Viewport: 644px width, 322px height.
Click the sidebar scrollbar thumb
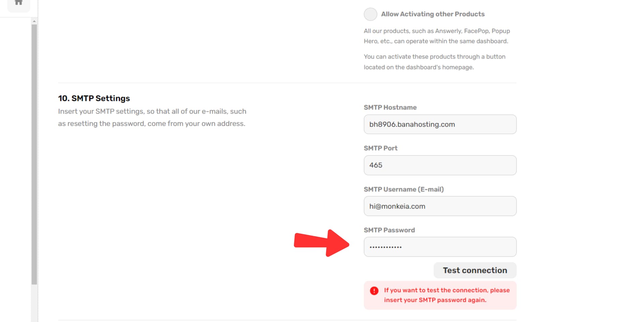point(34,154)
